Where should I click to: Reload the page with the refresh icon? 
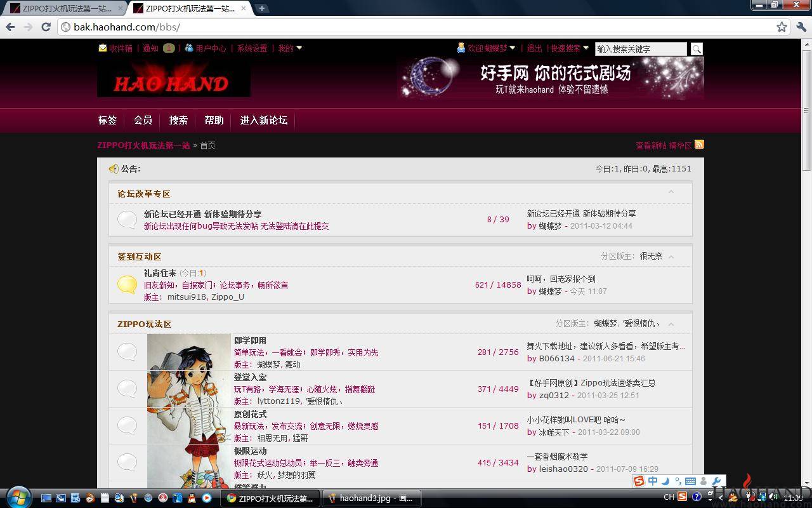tap(46, 27)
